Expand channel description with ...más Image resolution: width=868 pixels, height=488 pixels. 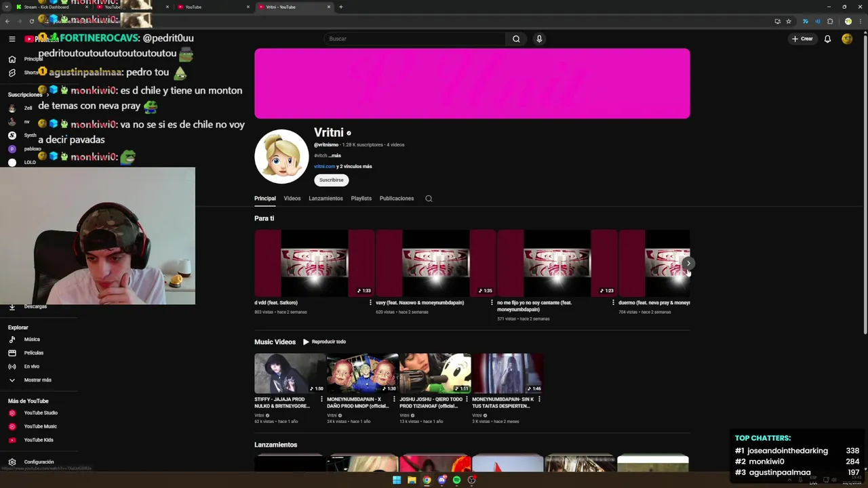(334, 155)
